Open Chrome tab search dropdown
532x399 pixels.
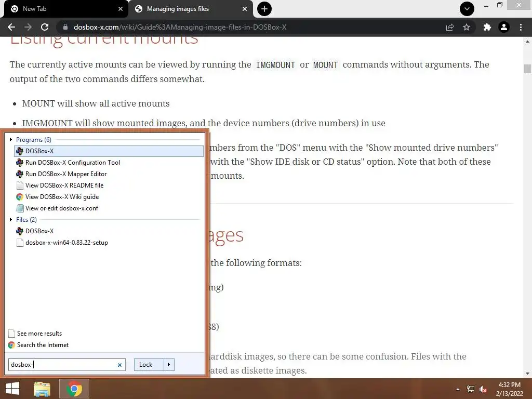coord(467,9)
